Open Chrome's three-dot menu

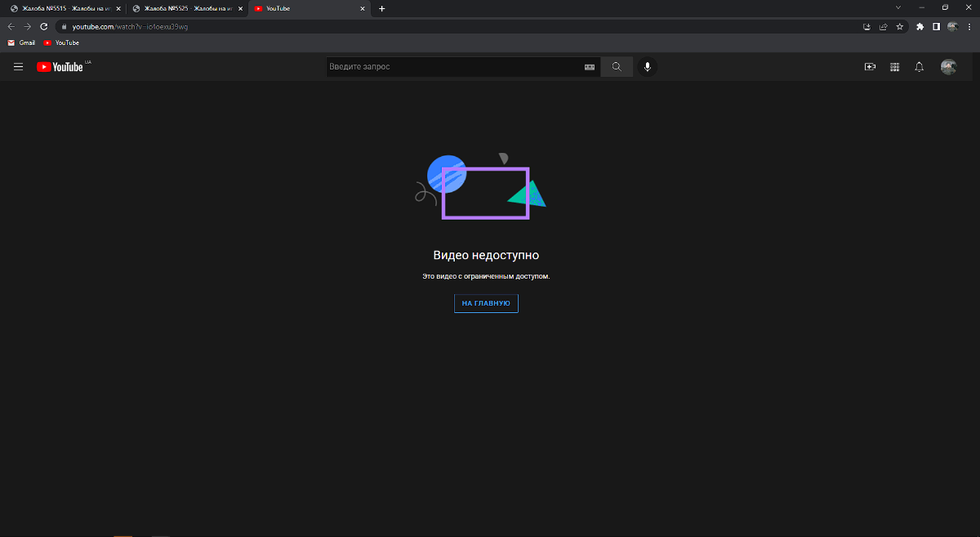969,26
